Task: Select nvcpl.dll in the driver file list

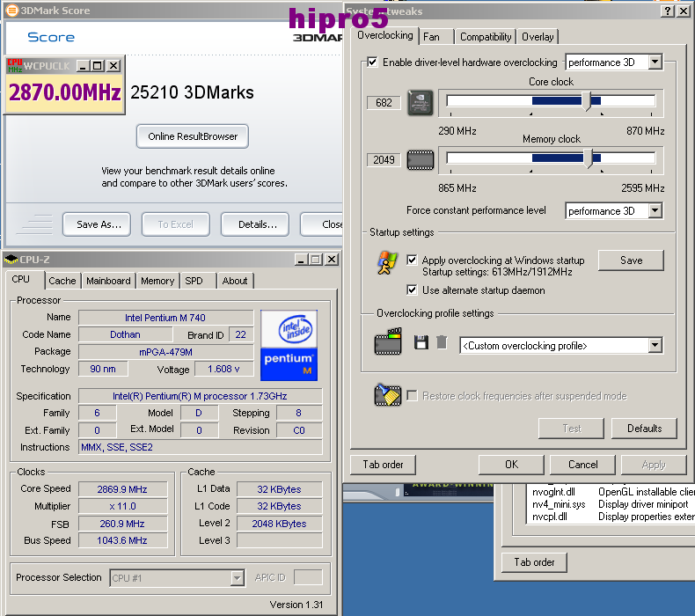Action: 550,517
